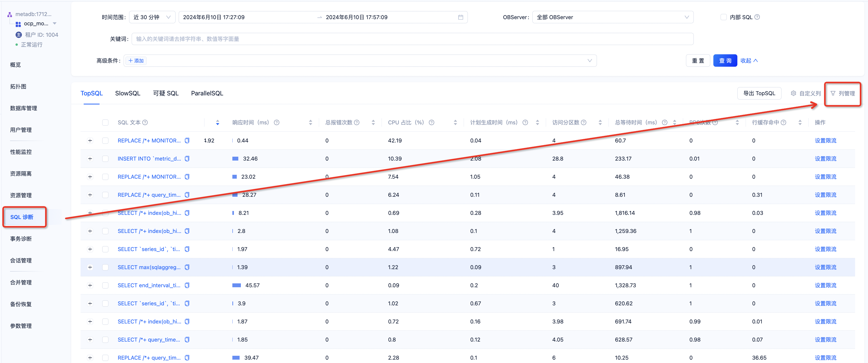The image size is (868, 363).
Task: Sort by 总等待时间 column arrows
Action: click(x=674, y=123)
